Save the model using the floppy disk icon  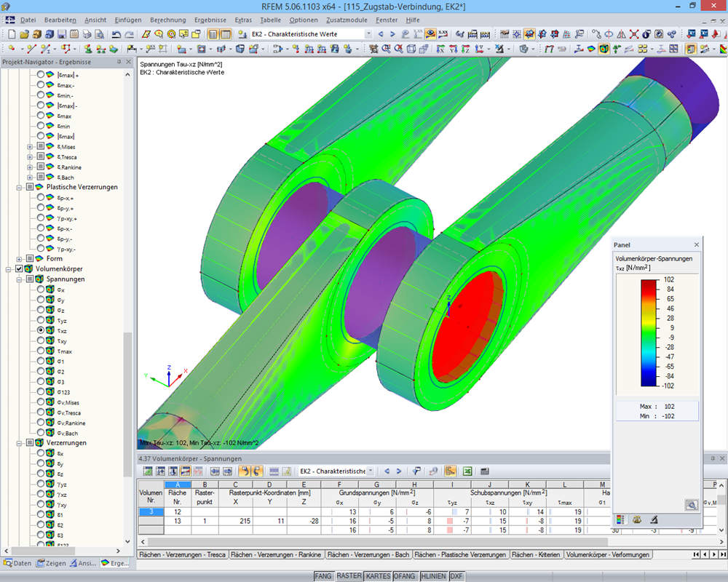62,34
